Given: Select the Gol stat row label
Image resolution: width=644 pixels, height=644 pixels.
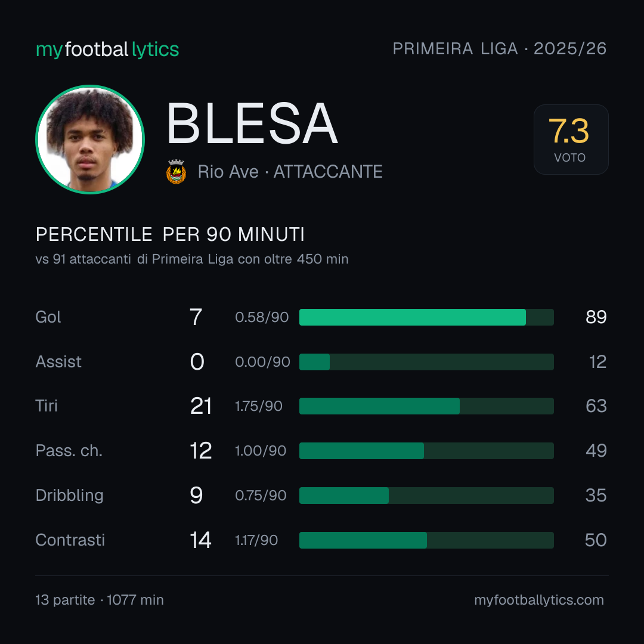Looking at the screenshot, I should pyautogui.click(x=48, y=317).
